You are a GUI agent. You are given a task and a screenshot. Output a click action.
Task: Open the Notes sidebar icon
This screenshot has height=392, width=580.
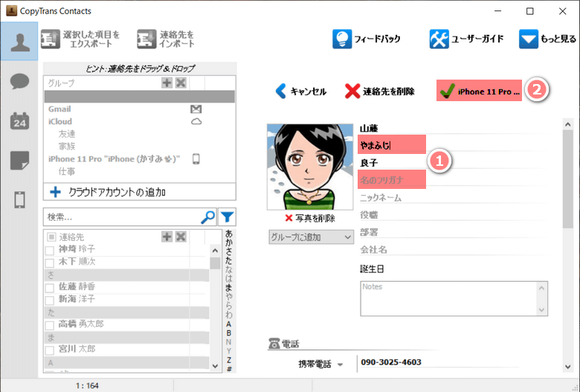19,161
